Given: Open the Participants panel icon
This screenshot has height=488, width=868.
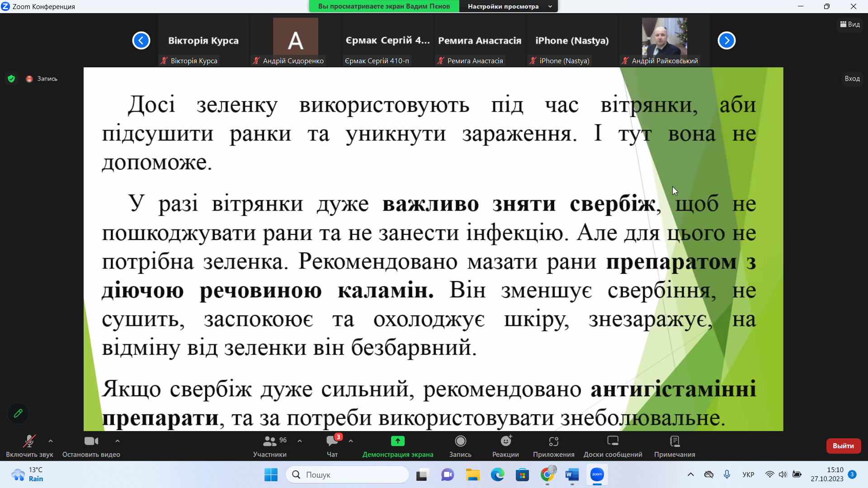Looking at the screenshot, I should click(x=270, y=441).
